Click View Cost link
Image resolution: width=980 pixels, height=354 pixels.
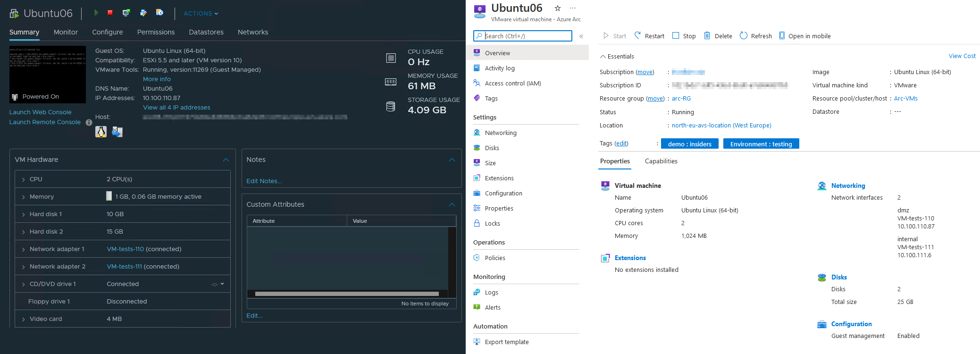962,56
